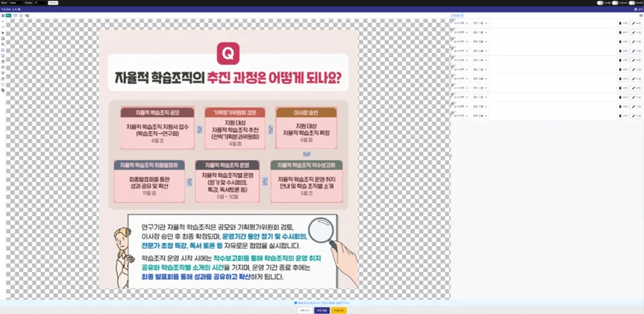Select the grid layout tool in left toolbar
This screenshot has width=644, height=314.
pos(3,56)
